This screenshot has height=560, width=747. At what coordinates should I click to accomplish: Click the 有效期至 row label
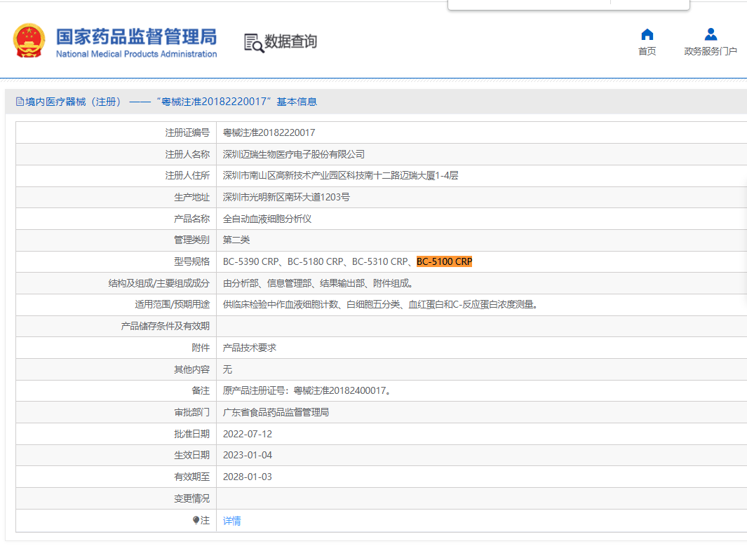click(191, 477)
